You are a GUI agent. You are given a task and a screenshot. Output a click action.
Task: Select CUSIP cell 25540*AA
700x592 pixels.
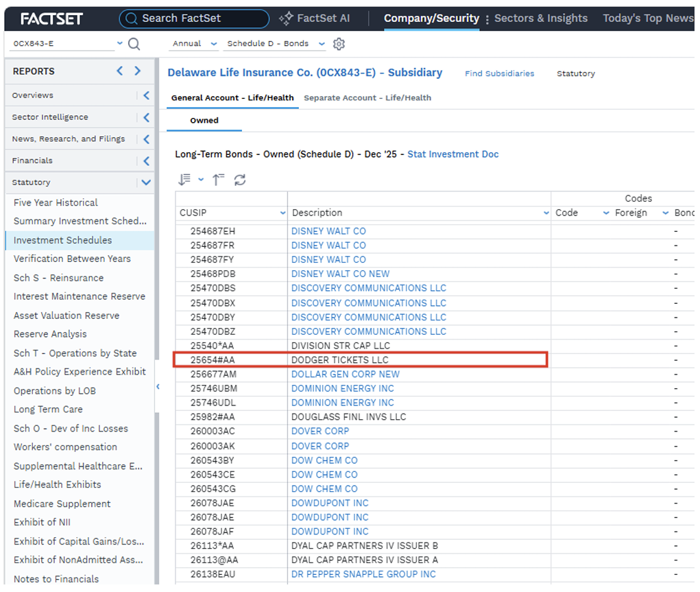(x=231, y=346)
